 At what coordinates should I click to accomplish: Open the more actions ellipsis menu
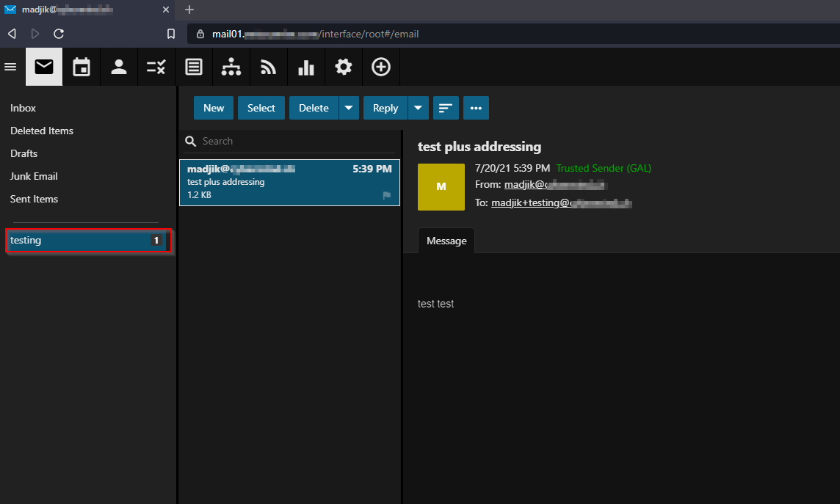click(x=476, y=108)
